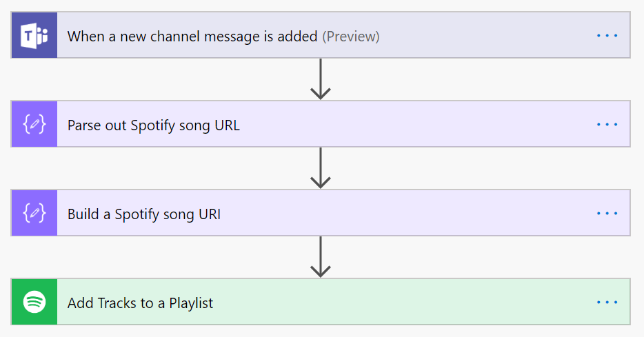Click the Parse out Spotify song URL icon
Screen dimensions: 644x337
tap(34, 124)
